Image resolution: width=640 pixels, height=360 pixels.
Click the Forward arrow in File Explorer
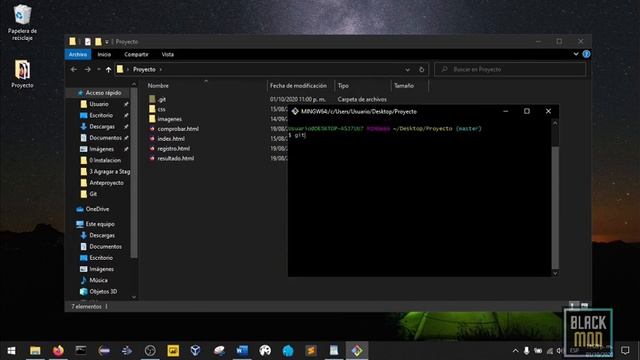(x=87, y=69)
